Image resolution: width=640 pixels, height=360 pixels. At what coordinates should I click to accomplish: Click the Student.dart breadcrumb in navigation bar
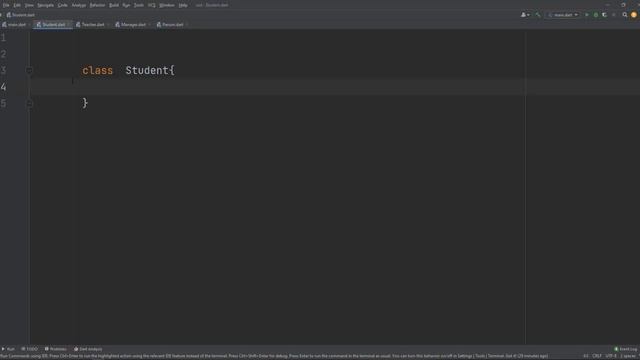point(20,15)
